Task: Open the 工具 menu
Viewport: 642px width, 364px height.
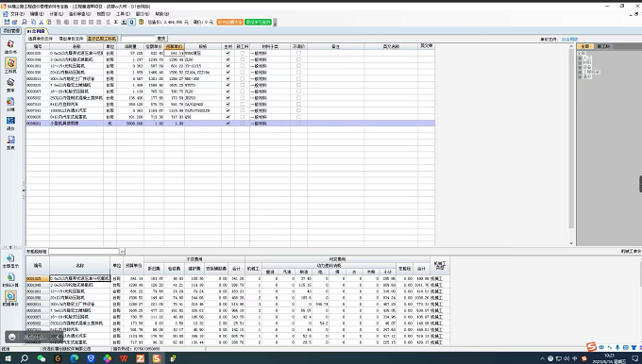Action: [123, 14]
